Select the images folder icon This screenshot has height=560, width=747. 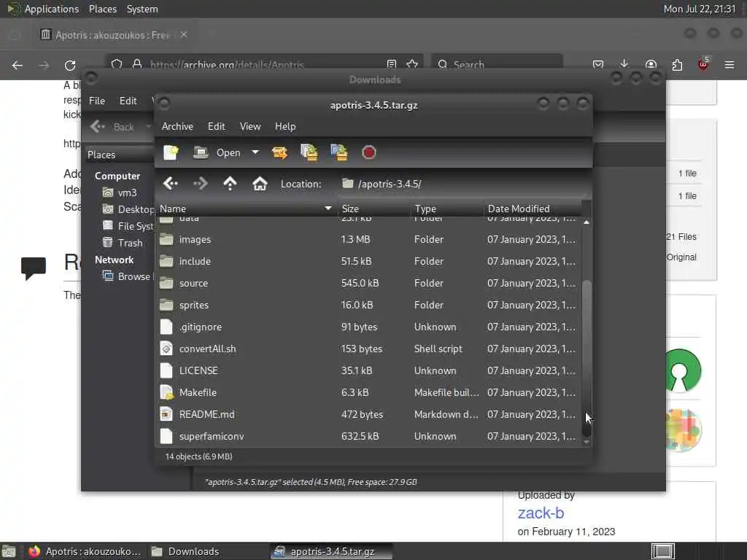tap(166, 239)
